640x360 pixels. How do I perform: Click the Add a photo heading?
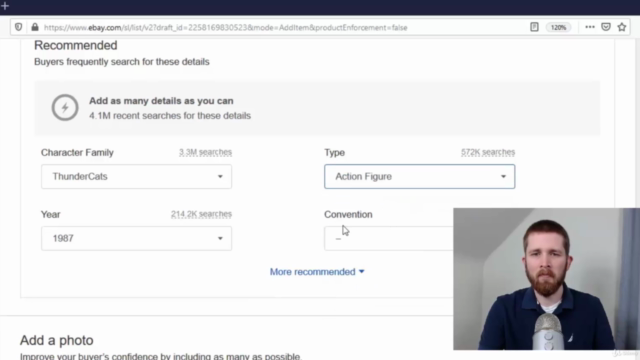click(57, 340)
